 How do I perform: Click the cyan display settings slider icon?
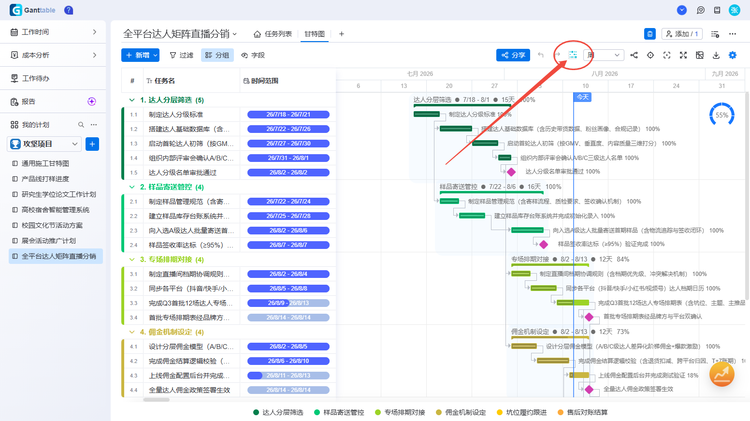573,55
